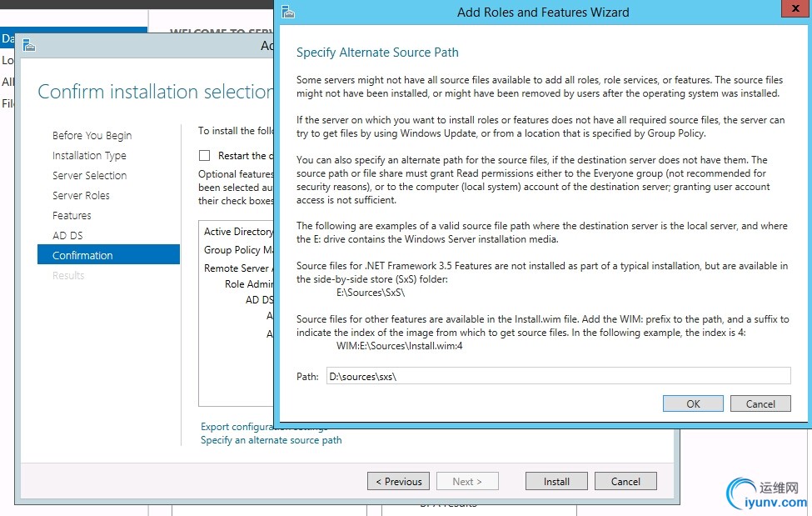Click the wizard icon in background Confirm window

29,46
